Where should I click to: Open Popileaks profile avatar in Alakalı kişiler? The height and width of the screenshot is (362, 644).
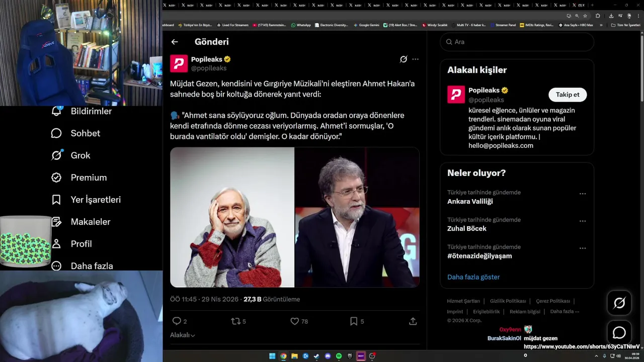click(456, 95)
